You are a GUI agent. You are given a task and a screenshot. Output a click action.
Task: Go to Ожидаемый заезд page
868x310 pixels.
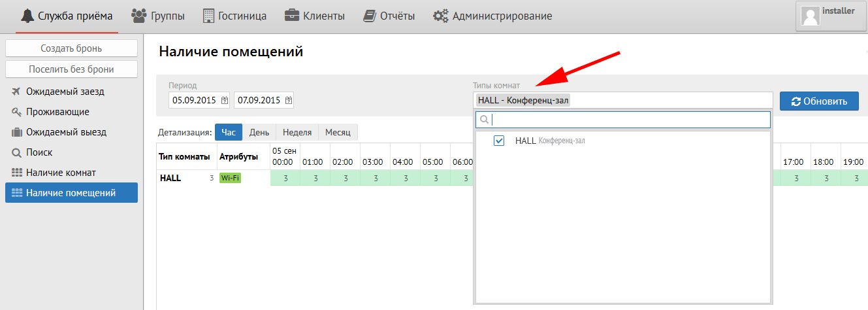(x=71, y=92)
